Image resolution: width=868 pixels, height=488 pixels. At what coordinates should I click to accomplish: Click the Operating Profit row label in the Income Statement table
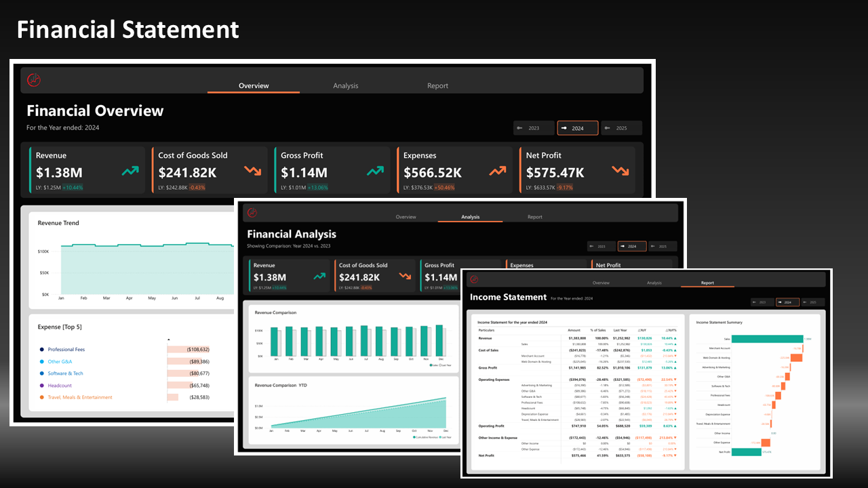click(491, 426)
